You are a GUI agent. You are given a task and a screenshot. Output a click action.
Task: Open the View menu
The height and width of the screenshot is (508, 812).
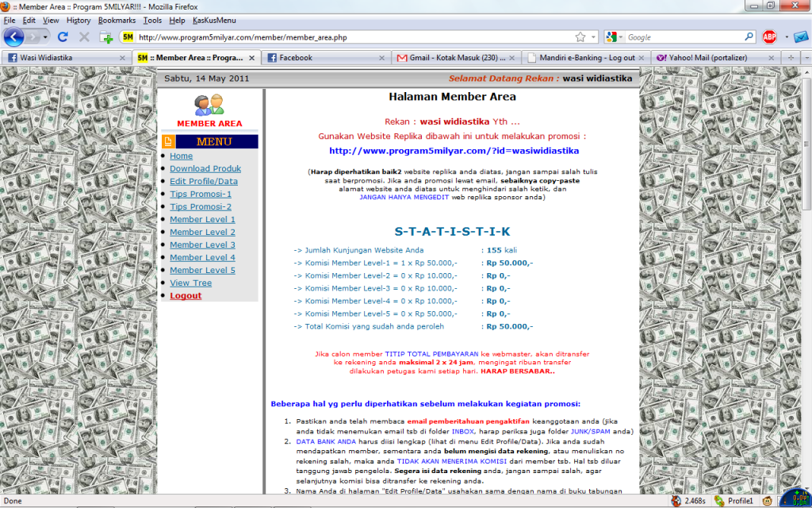tap(51, 20)
